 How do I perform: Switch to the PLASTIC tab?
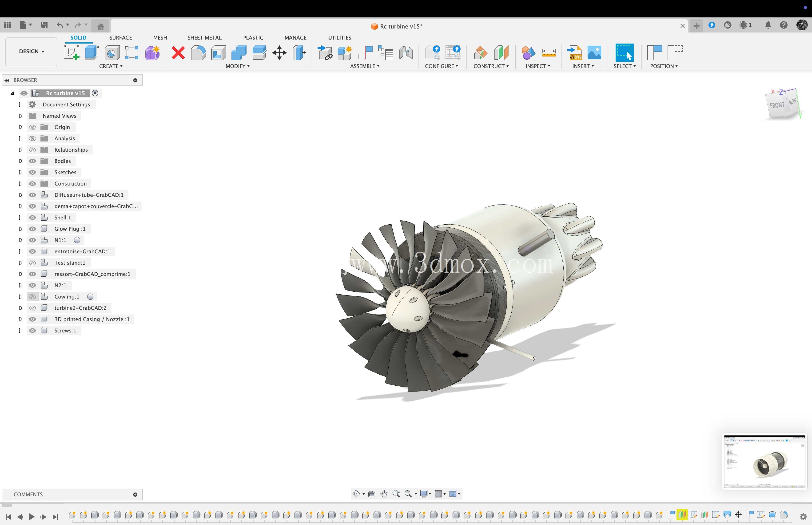tap(253, 38)
